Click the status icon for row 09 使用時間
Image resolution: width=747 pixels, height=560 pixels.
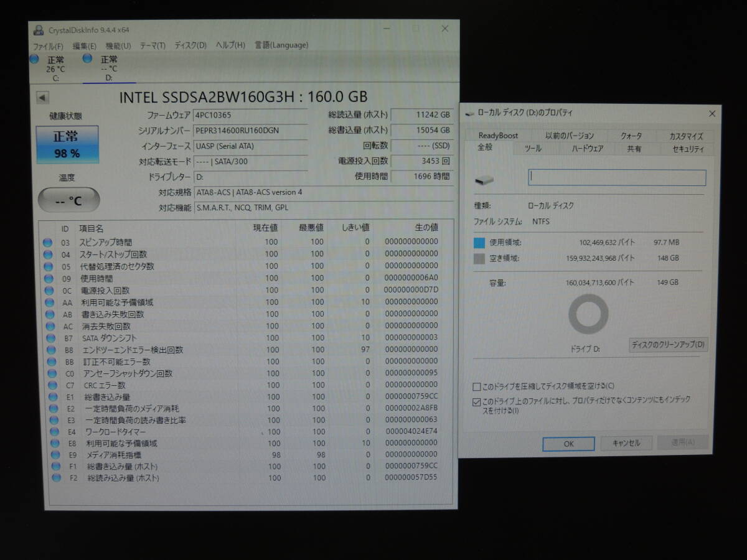coord(48,278)
